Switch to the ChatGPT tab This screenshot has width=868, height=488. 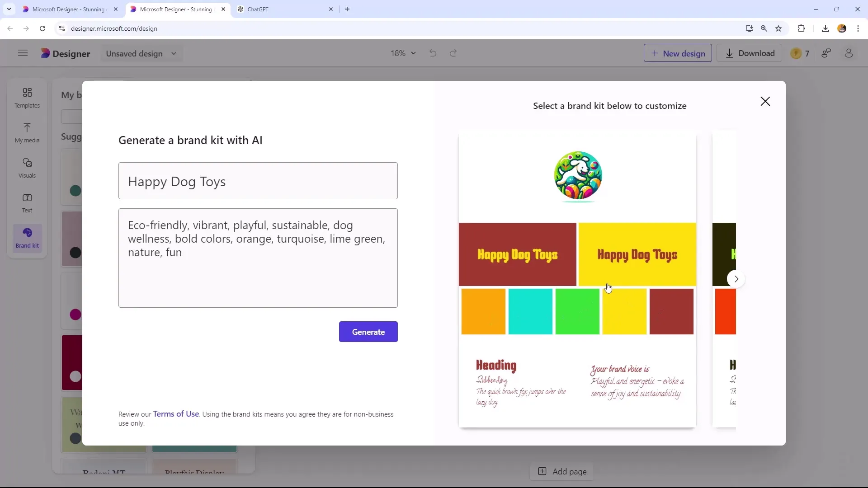click(x=286, y=9)
